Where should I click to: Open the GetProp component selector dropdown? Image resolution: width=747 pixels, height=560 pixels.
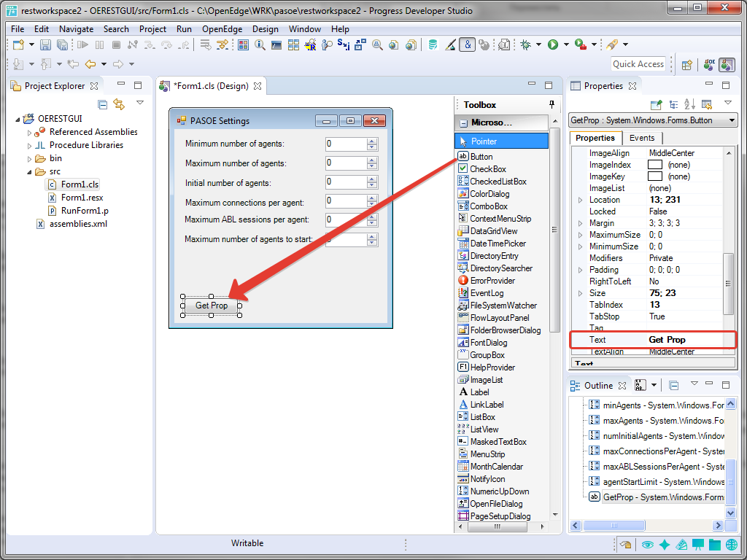[732, 120]
